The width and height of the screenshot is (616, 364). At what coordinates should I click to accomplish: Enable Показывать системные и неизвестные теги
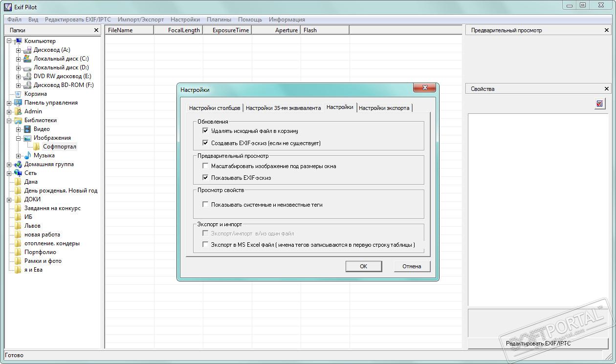pos(205,205)
